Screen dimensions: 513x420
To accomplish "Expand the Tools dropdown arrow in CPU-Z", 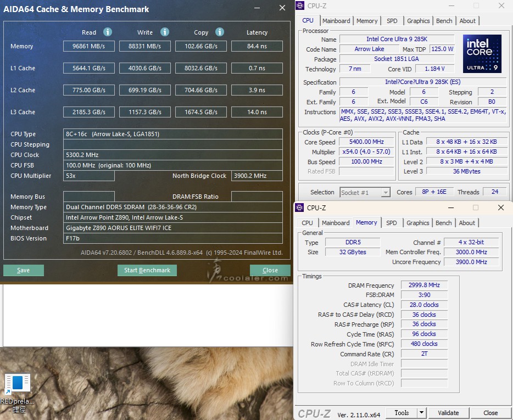I will click(421, 413).
